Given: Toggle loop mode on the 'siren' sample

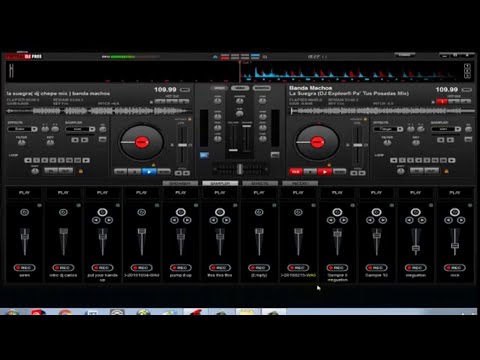Looking at the screenshot, I should (x=24, y=212).
